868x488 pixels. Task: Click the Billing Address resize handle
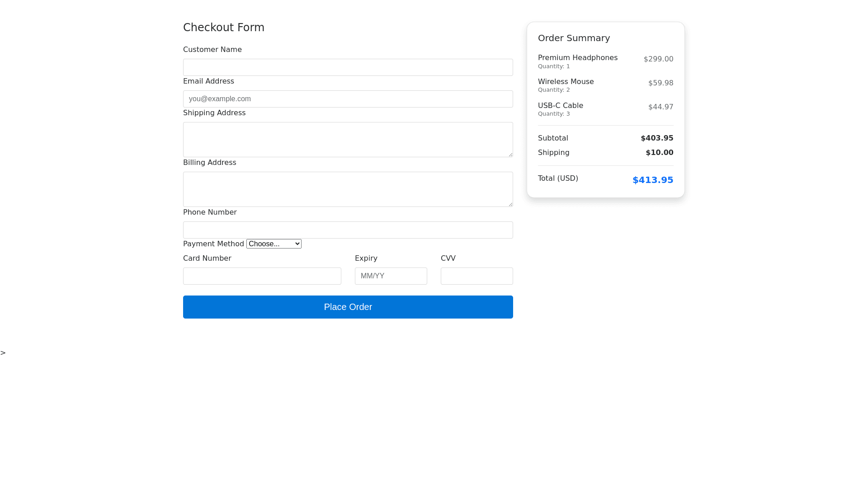pyautogui.click(x=510, y=204)
